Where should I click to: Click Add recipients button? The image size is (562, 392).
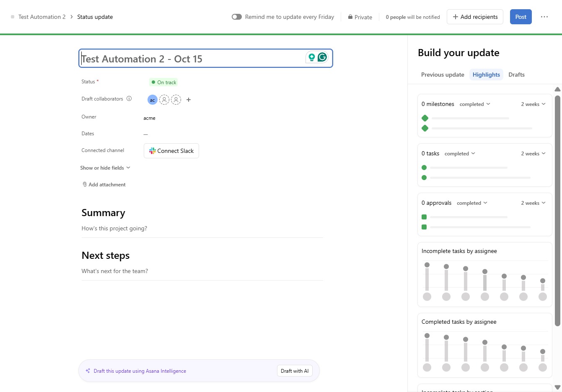[475, 17]
